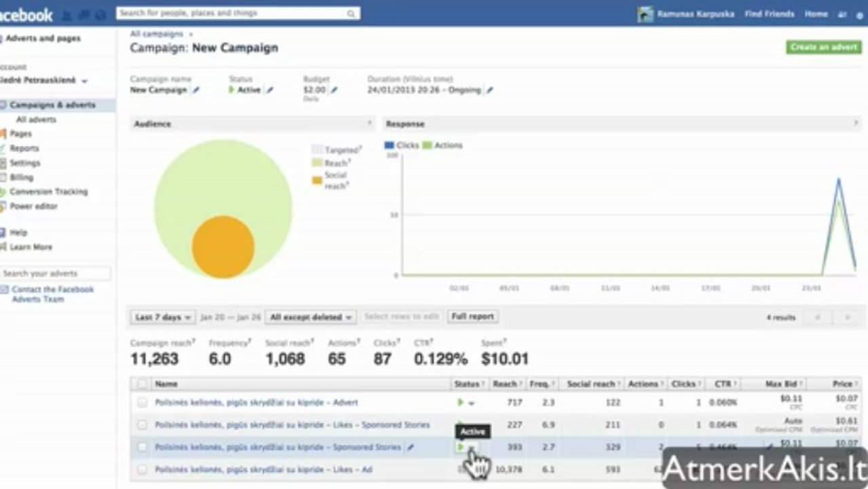868x489 pixels.
Task: Click the Actions green legend swatch
Action: [426, 145]
